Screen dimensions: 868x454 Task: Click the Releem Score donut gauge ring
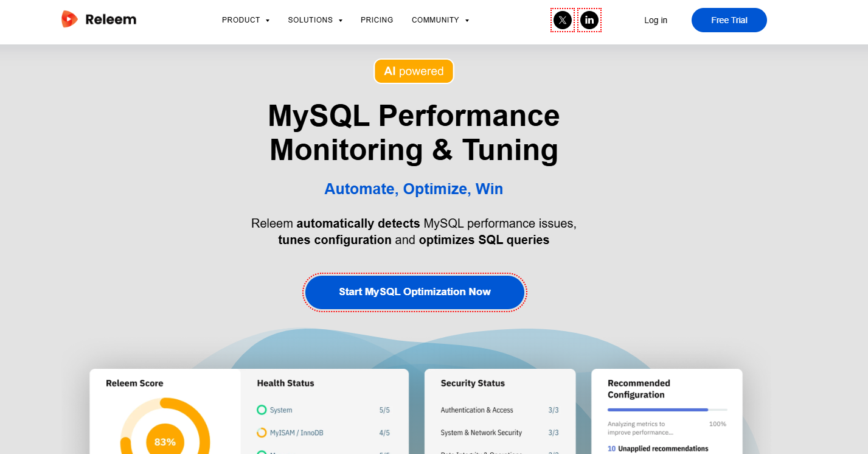[165, 426]
